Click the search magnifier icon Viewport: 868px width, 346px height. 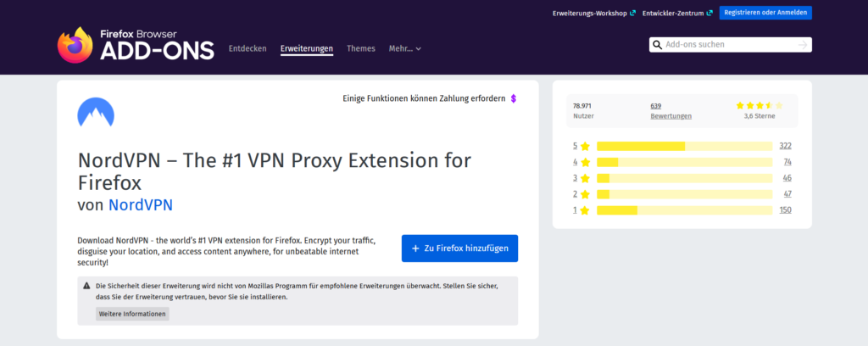coord(658,45)
